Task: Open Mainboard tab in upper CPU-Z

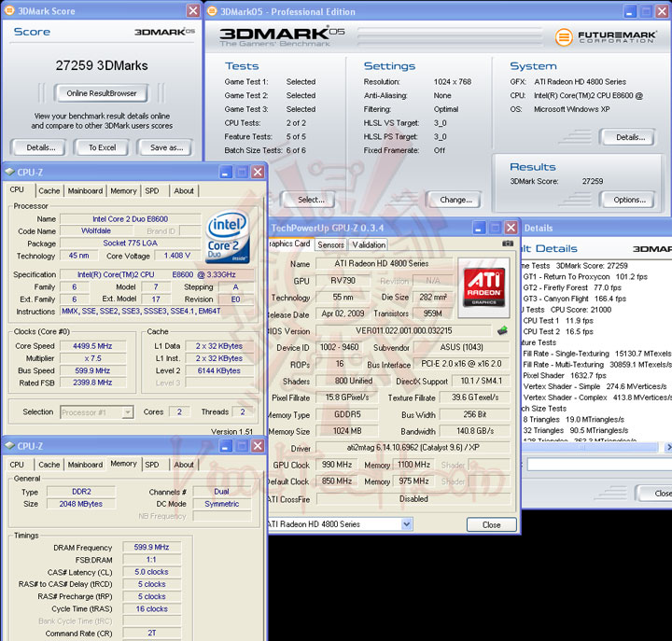Action: click(85, 191)
